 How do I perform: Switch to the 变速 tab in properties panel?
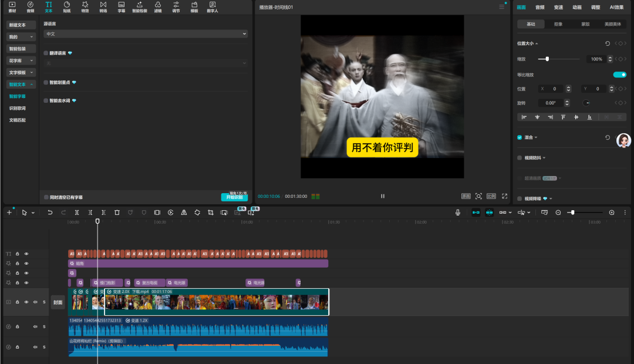tap(558, 7)
